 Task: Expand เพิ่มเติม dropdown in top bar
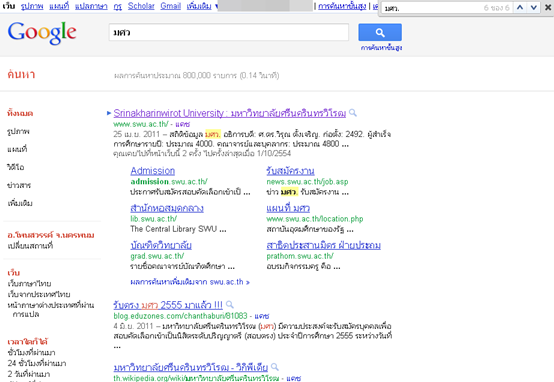pos(202,6)
